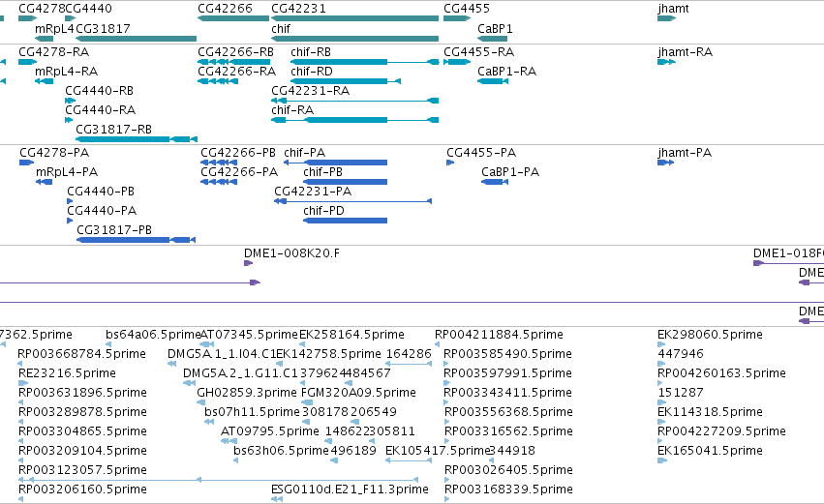This screenshot has width=824, height=504.
Task: Click the RP003668784.5prime EST label
Action: 82,354
